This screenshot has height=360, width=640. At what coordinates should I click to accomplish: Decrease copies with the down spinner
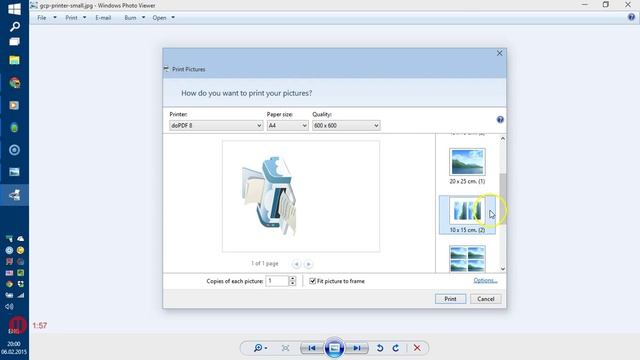click(292, 283)
